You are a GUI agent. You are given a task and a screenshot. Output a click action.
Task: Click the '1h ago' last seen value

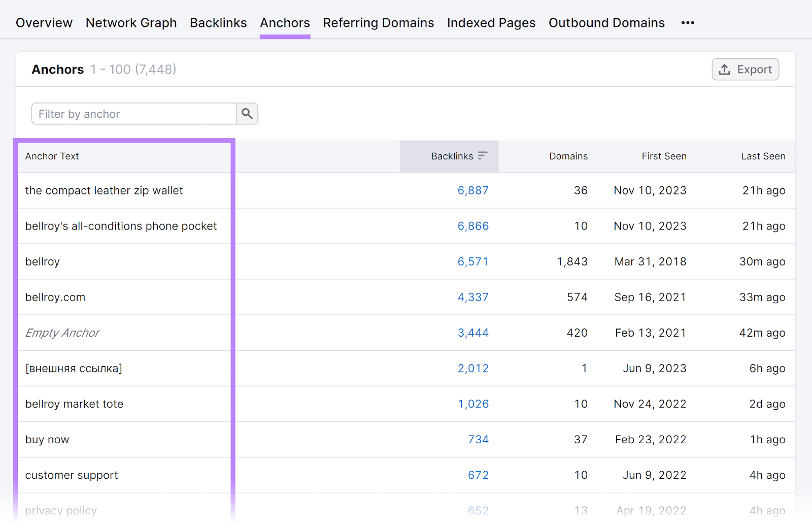coord(768,439)
